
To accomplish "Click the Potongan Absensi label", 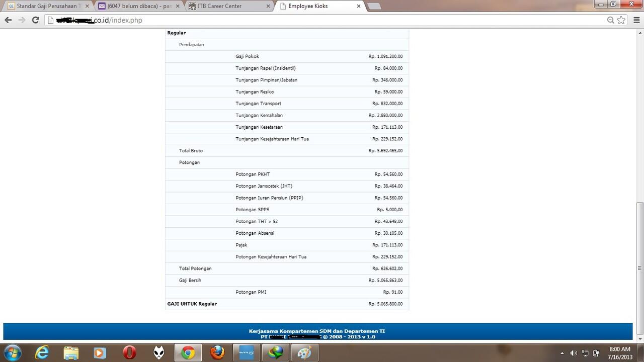I will (255, 233).
